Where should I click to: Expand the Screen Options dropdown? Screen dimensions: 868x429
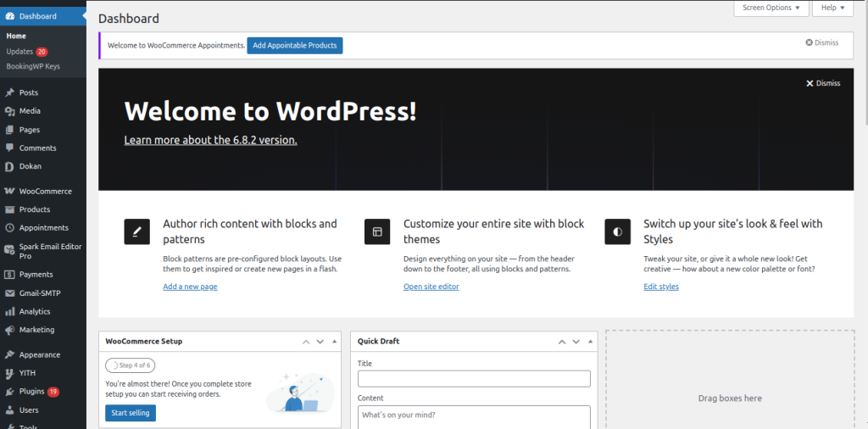tap(771, 8)
